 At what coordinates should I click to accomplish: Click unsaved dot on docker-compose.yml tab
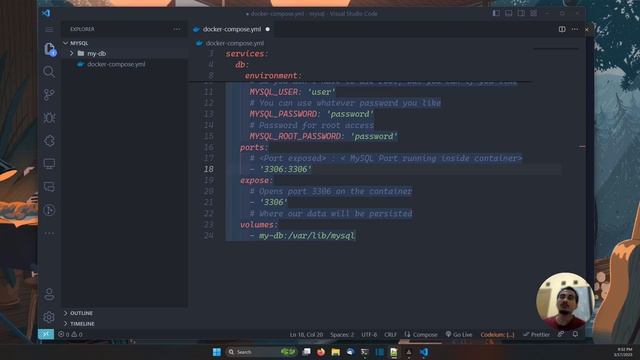(x=267, y=29)
